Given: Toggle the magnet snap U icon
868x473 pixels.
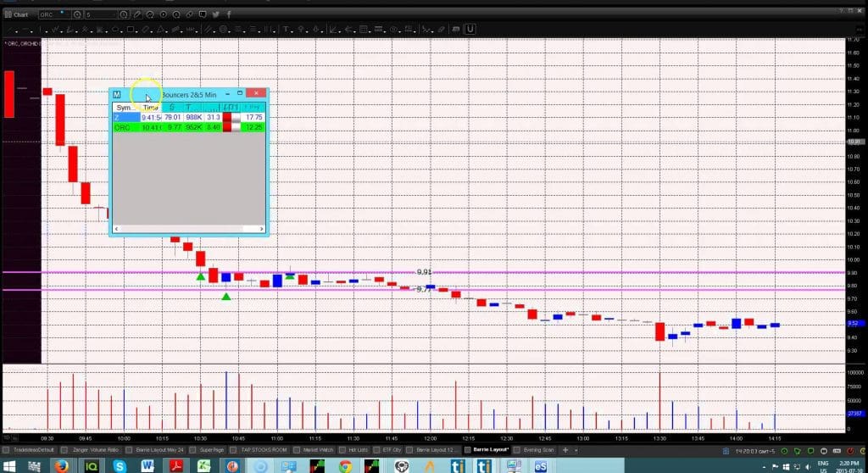Looking at the screenshot, I should coord(470,29).
